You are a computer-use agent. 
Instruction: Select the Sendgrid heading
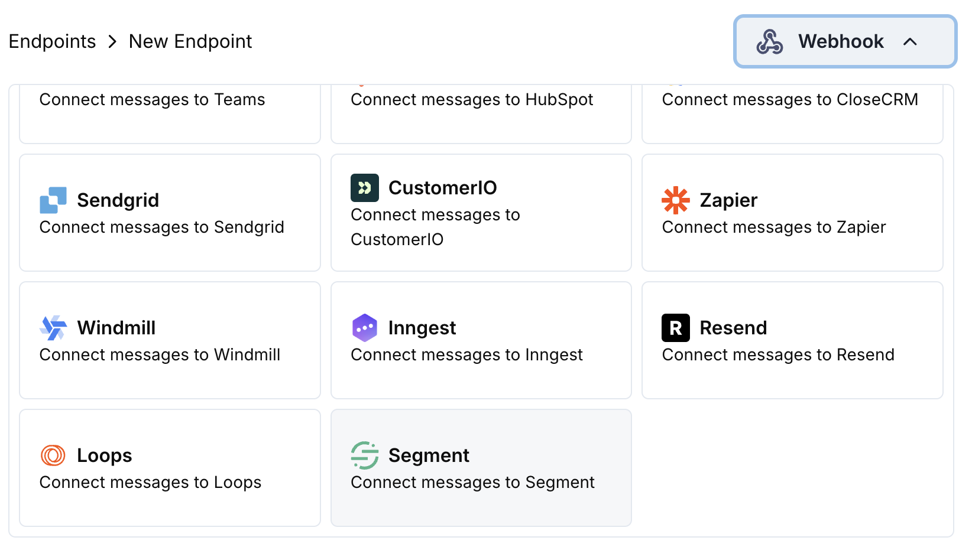tap(118, 200)
